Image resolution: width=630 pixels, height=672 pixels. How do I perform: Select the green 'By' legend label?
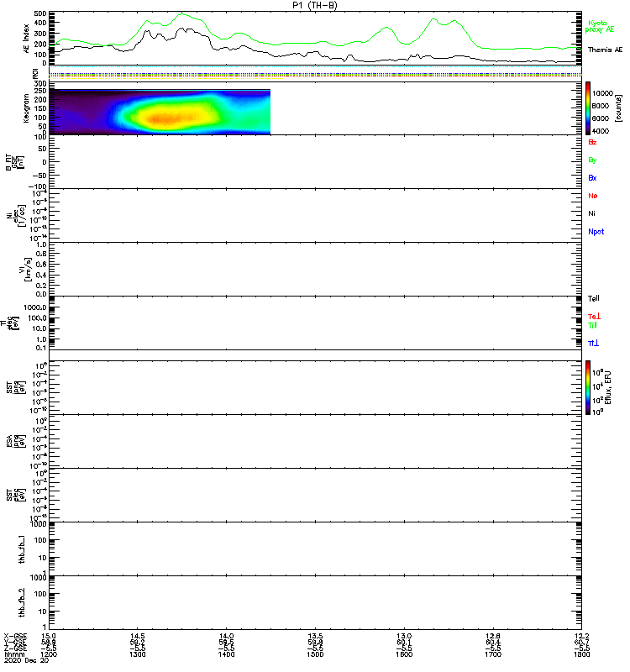pos(592,160)
